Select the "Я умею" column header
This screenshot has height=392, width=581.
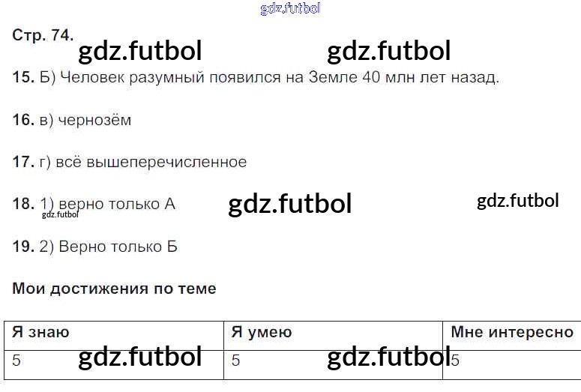coord(262,332)
